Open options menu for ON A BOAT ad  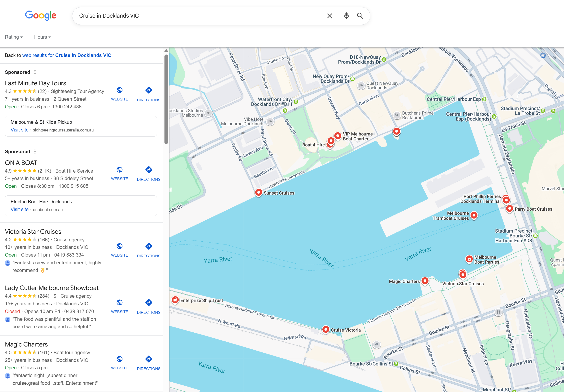[x=35, y=151]
